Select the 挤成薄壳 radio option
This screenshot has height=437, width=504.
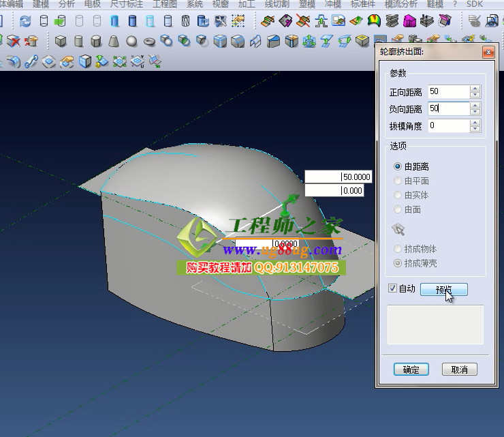(x=398, y=263)
